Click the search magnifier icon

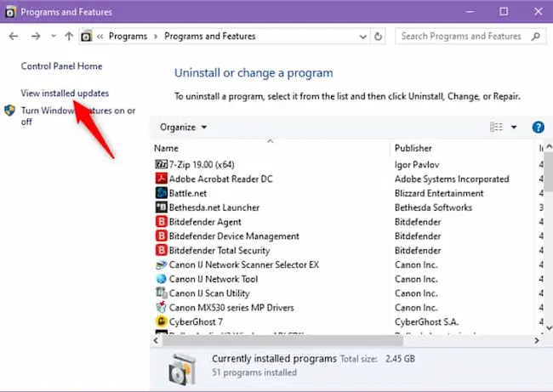coord(536,37)
